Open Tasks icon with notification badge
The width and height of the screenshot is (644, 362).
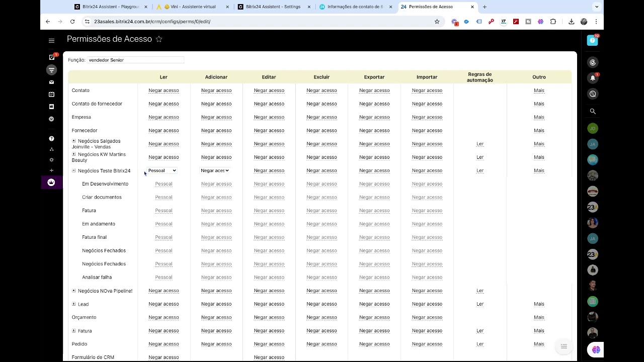(x=51, y=57)
